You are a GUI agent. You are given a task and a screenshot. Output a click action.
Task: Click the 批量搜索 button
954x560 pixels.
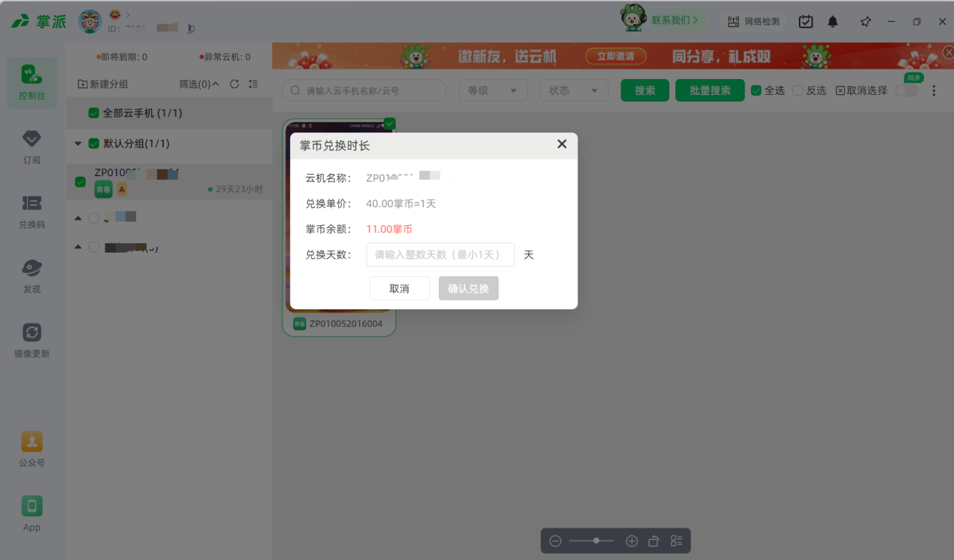click(x=710, y=90)
